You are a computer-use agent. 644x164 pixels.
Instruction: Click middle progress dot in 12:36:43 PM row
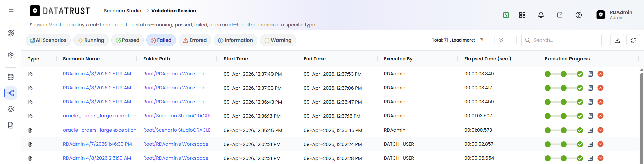tap(564, 102)
